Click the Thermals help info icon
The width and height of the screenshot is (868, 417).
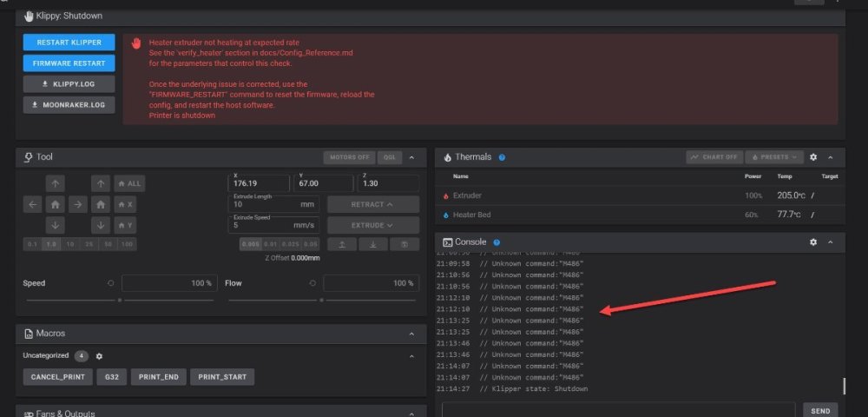click(x=502, y=157)
